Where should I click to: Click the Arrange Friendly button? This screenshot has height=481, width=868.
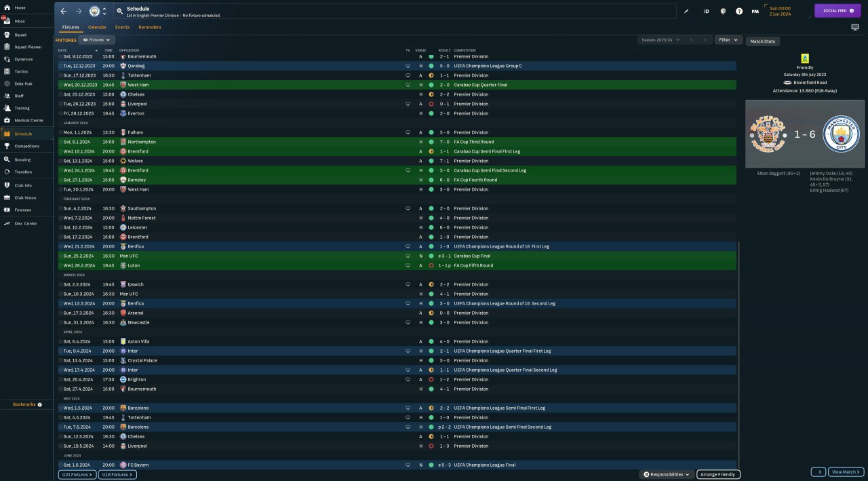tap(718, 474)
